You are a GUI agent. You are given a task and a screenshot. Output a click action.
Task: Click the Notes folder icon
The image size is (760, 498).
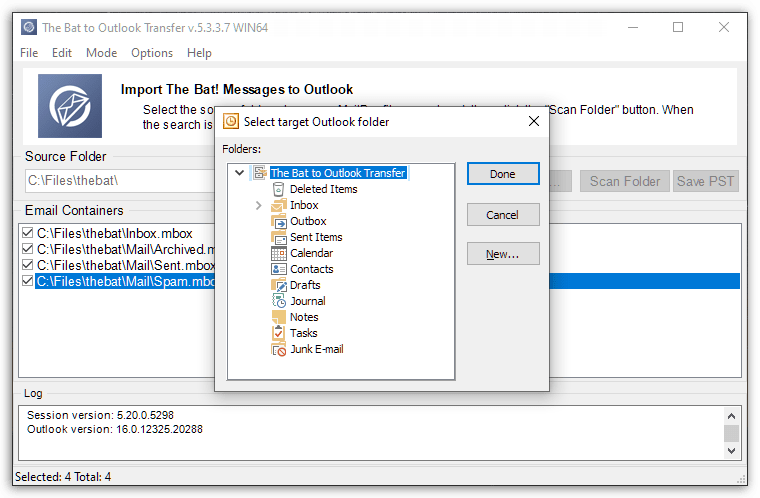[278, 317]
